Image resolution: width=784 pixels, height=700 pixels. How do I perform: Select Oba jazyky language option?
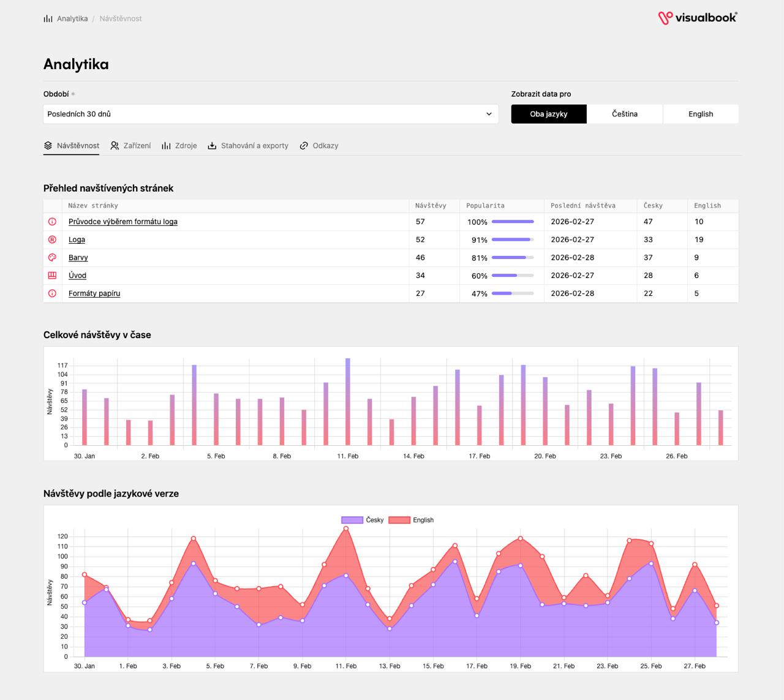coord(549,114)
